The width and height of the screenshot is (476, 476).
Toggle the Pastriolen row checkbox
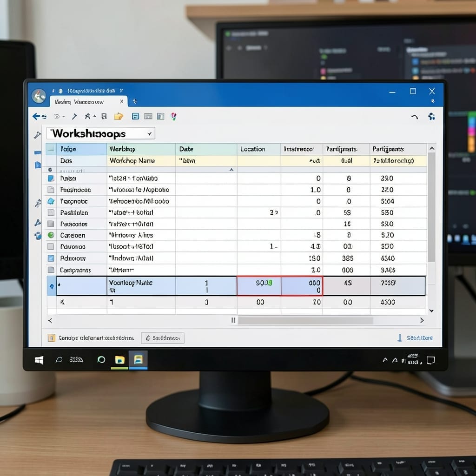point(51,212)
